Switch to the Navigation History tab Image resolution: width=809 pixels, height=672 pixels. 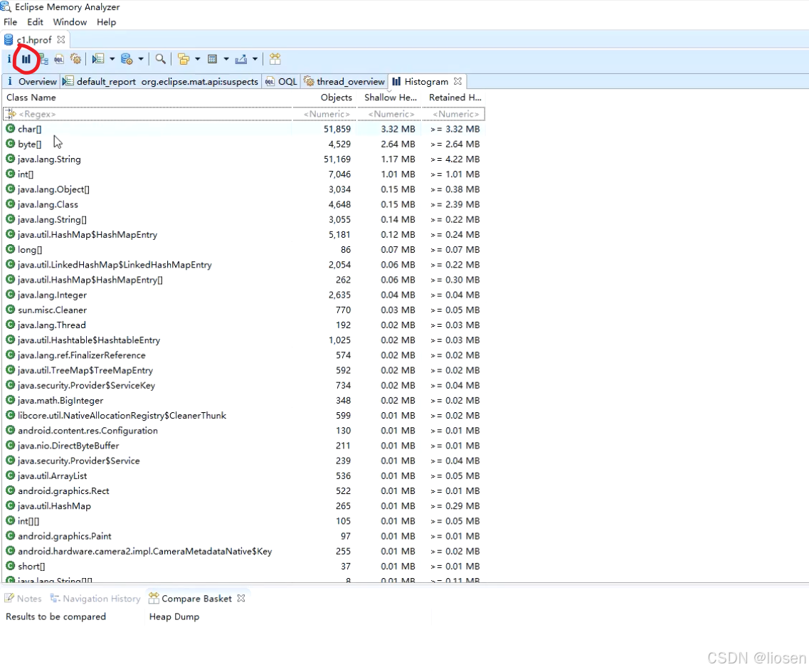(95, 599)
